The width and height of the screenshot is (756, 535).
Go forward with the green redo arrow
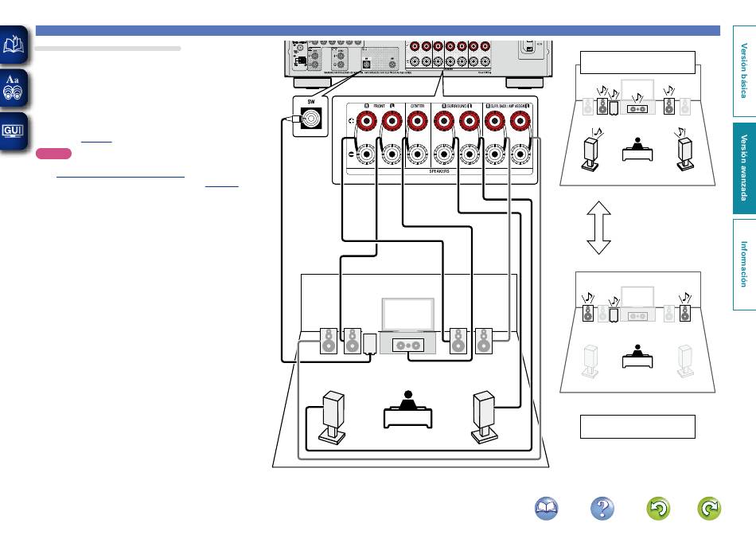click(x=709, y=509)
